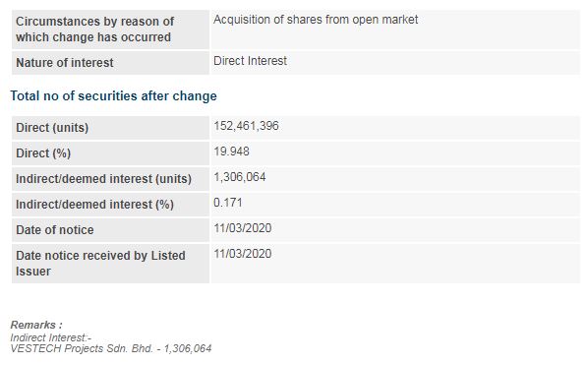Click 'Total no of securities after change' heading
588x365 pixels.
point(114,96)
